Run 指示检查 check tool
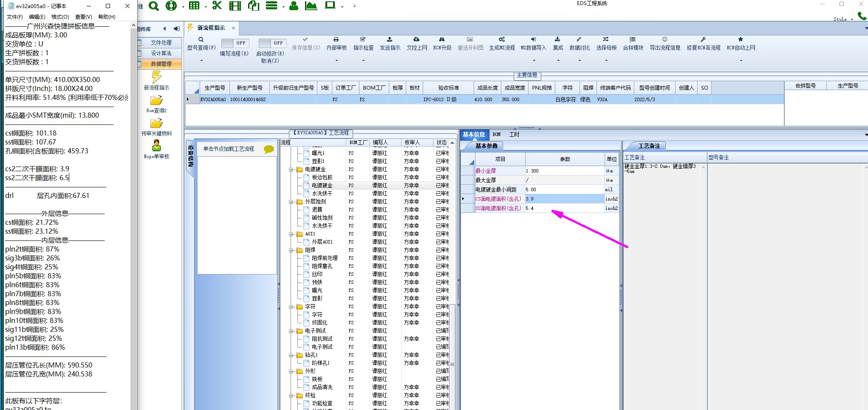Screen dimensions: 868x410 363,44
